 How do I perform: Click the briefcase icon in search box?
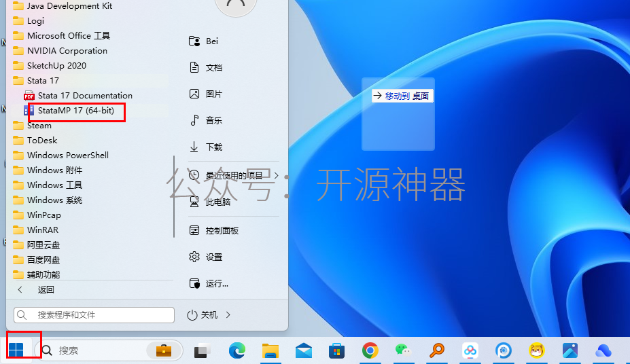pyautogui.click(x=164, y=350)
